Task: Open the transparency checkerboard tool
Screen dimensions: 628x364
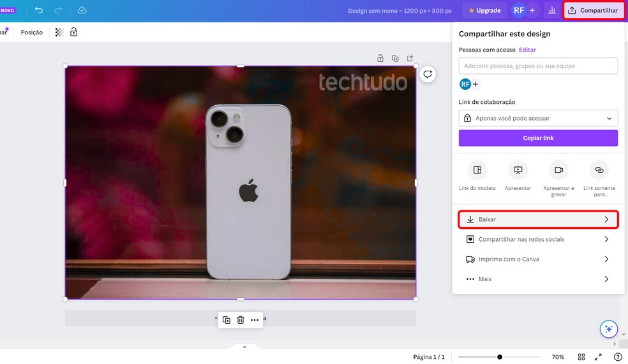Action: (59, 33)
